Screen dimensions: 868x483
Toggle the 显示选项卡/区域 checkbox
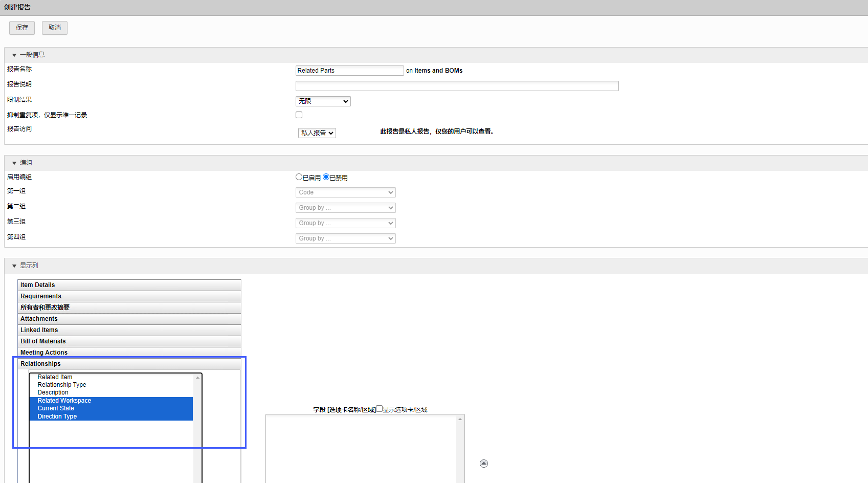tap(379, 409)
